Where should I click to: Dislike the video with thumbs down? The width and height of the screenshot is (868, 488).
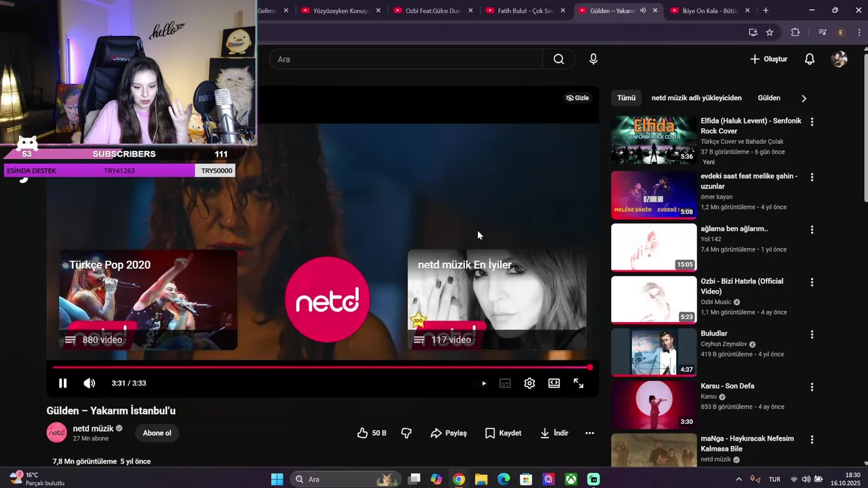click(x=406, y=433)
